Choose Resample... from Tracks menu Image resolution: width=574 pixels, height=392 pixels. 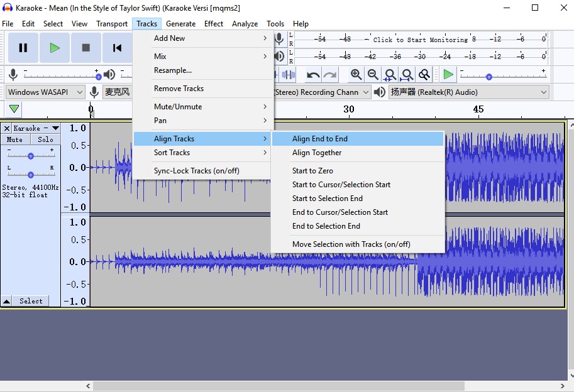pyautogui.click(x=202, y=70)
